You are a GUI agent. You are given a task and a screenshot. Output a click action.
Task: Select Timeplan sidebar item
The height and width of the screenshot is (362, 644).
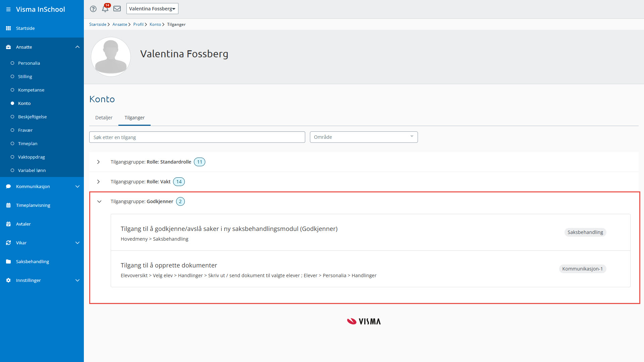[x=28, y=143]
